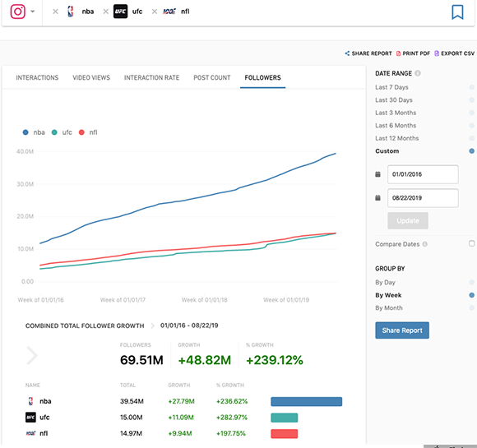The image size is (477, 448).
Task: Choose the Last 6 Months range
Action: click(x=396, y=126)
